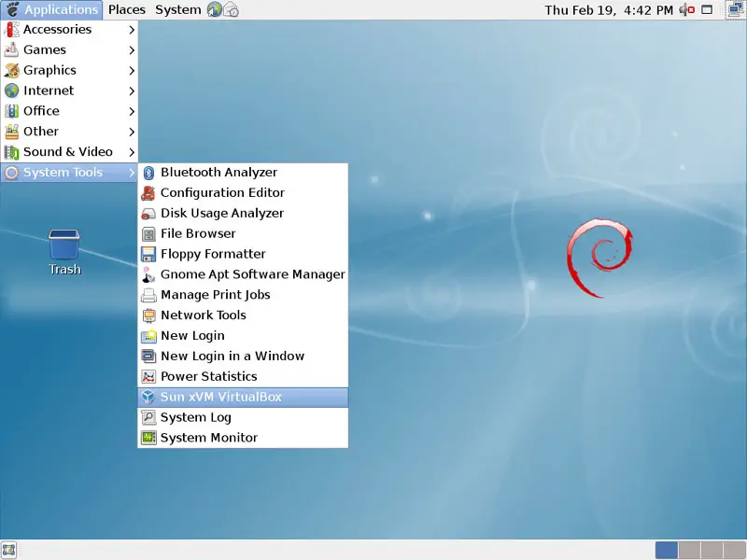Expand the Games submenu

[69, 50]
